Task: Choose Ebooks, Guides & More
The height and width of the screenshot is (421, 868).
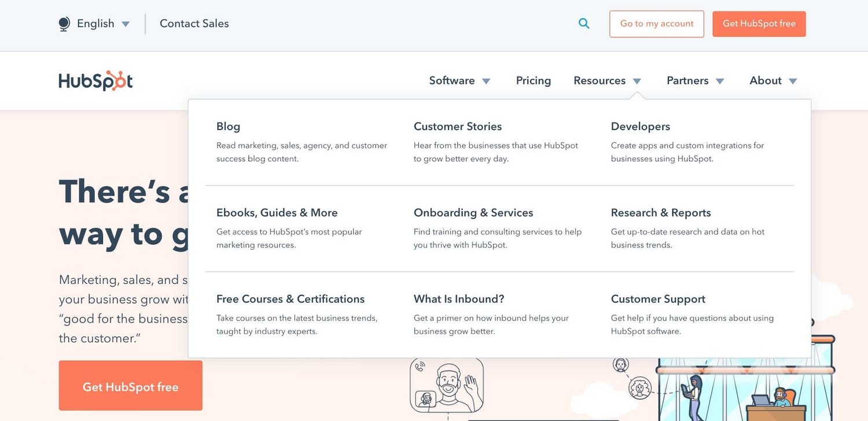Action: pyautogui.click(x=277, y=213)
